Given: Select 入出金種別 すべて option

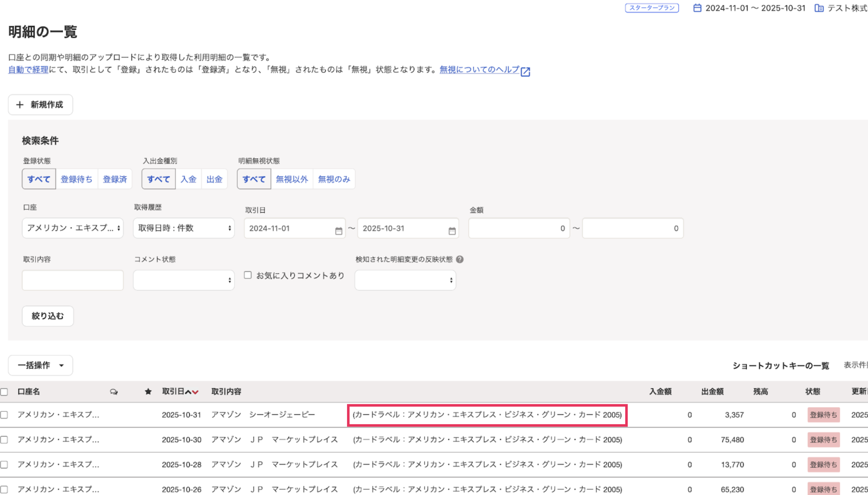Looking at the screenshot, I should 159,179.
